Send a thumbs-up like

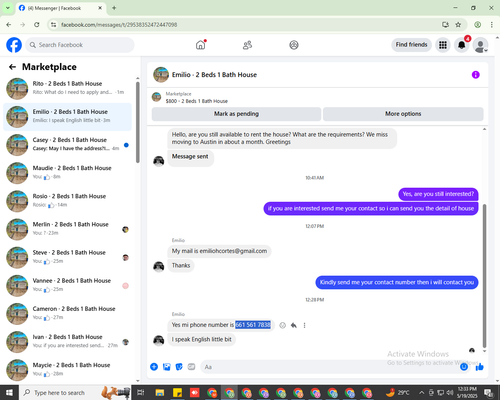[480, 367]
